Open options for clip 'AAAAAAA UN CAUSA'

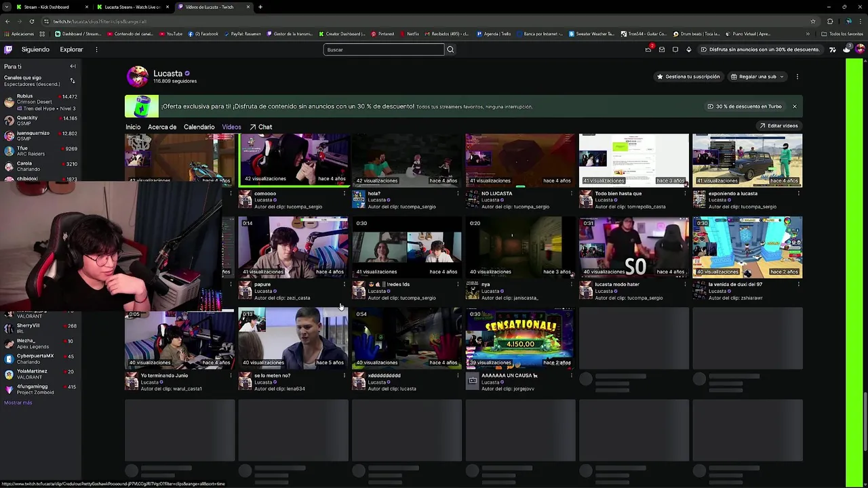click(571, 375)
